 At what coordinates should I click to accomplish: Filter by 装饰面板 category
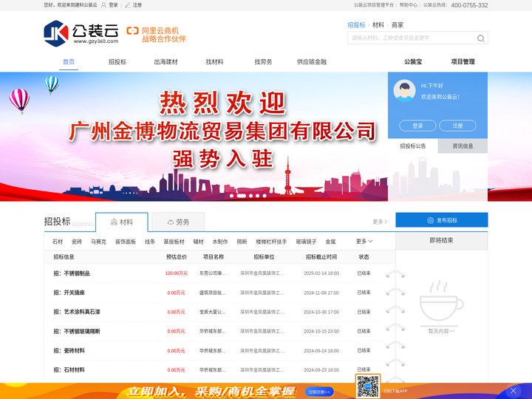coord(126,242)
